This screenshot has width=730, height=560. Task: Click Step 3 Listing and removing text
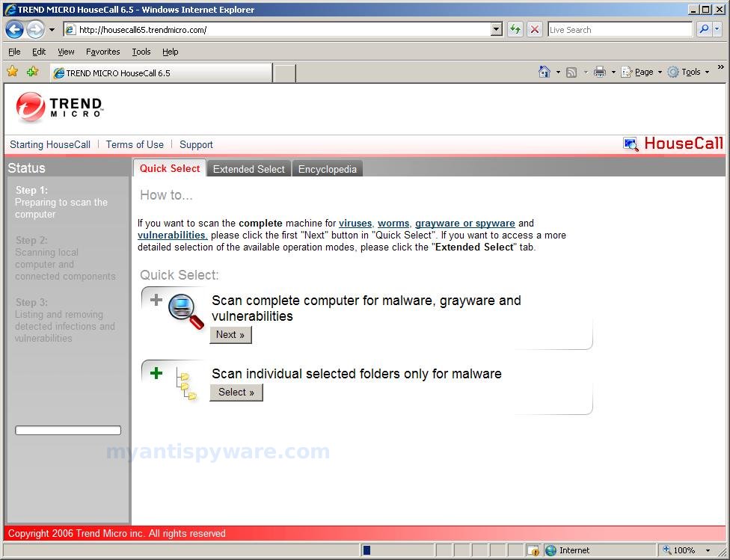pyautogui.click(x=65, y=320)
